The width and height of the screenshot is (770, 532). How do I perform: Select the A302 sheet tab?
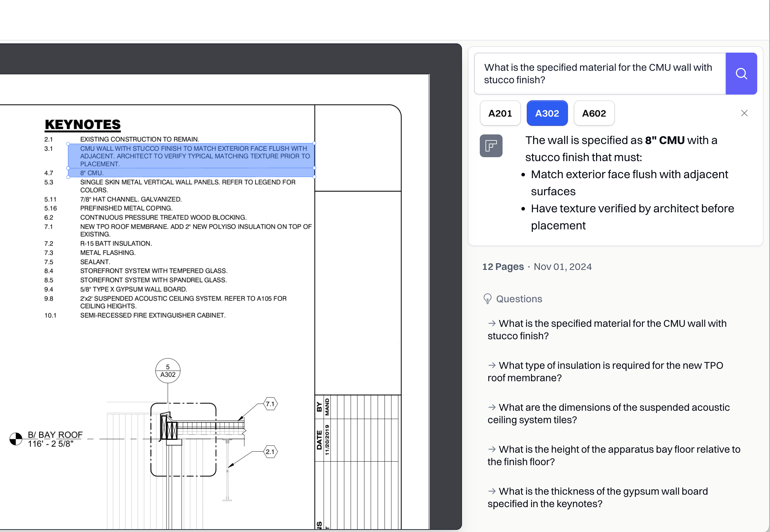(x=547, y=113)
